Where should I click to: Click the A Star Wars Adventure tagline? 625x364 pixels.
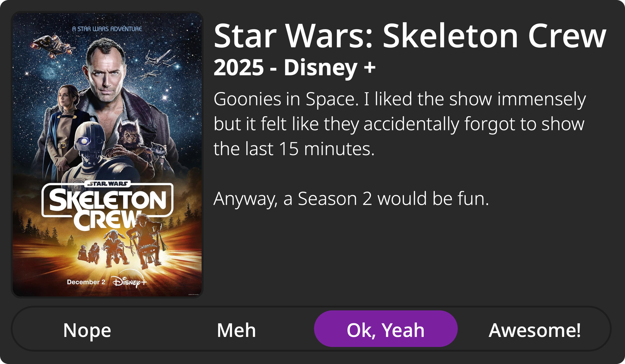[x=107, y=29]
